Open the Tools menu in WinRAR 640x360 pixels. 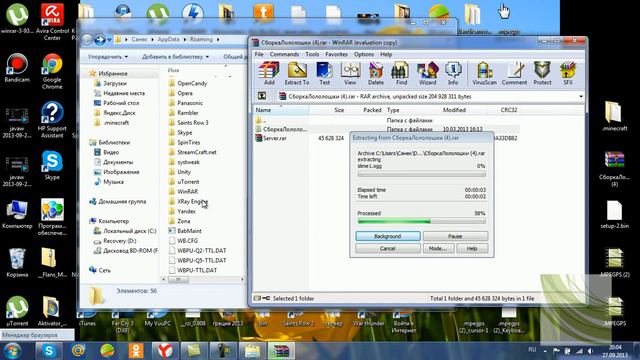312,54
